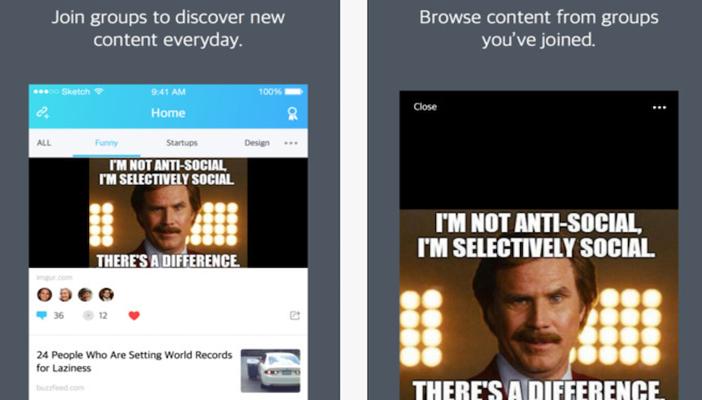Tap the white car article thumbnail
The height and width of the screenshot is (400, 702).
pyautogui.click(x=270, y=369)
